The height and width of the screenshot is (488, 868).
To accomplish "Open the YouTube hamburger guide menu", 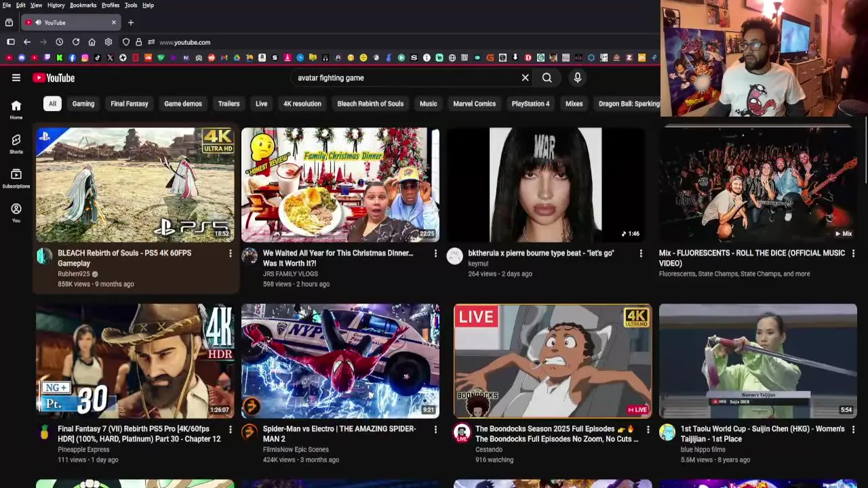I will coord(16,77).
